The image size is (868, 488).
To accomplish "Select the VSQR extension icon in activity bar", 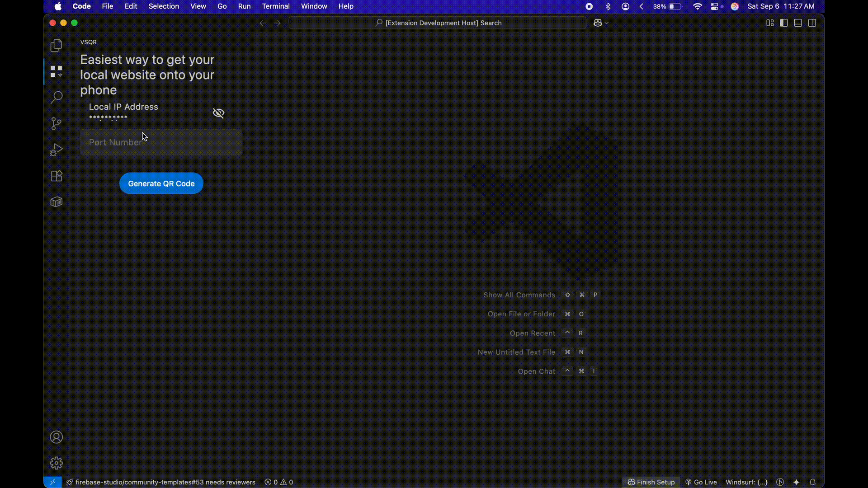I will tap(56, 71).
